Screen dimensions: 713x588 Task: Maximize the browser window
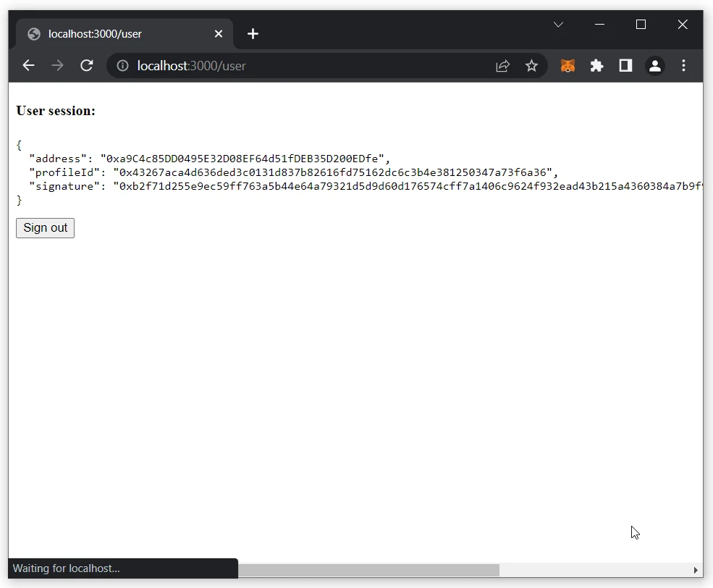(x=641, y=25)
